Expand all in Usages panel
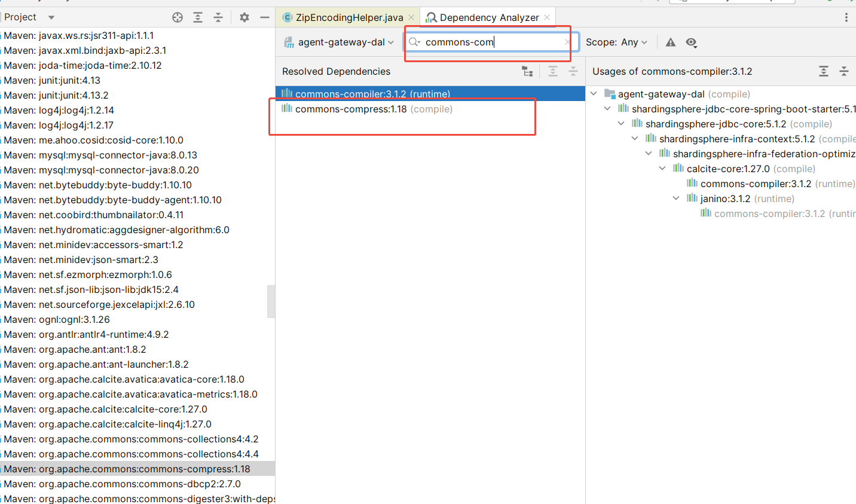Viewport: 856px width, 504px height. coord(824,71)
